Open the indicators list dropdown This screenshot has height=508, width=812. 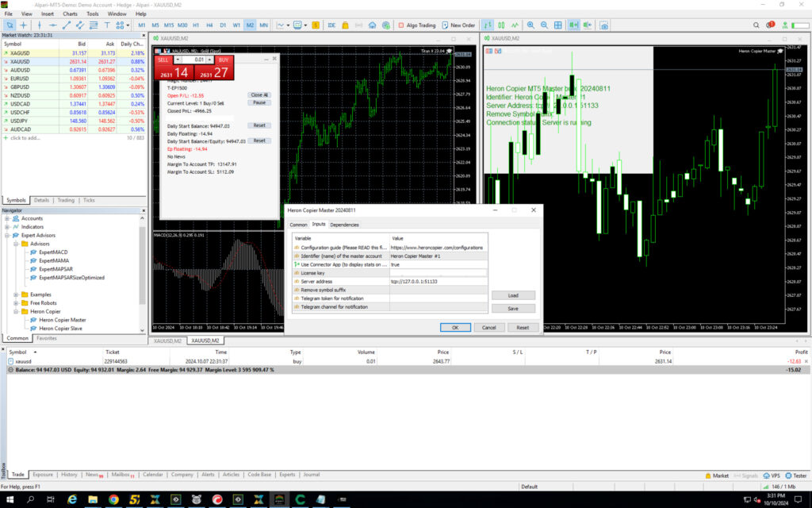click(x=289, y=25)
